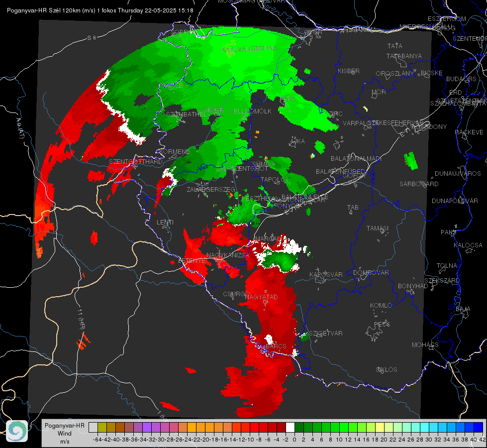Click the white zero-velocity swatch in legend
The height and width of the screenshot is (448, 487).
point(290,427)
